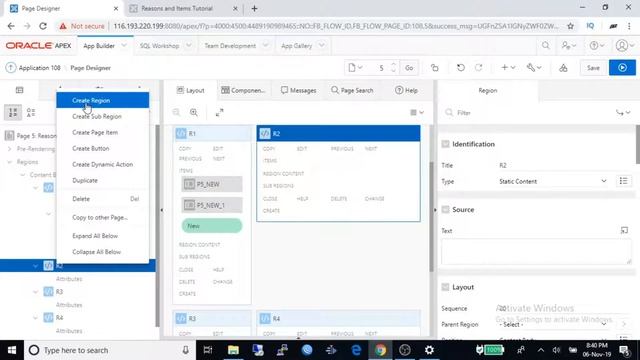Expand the Pre-Rendering tree node

pos(10,149)
